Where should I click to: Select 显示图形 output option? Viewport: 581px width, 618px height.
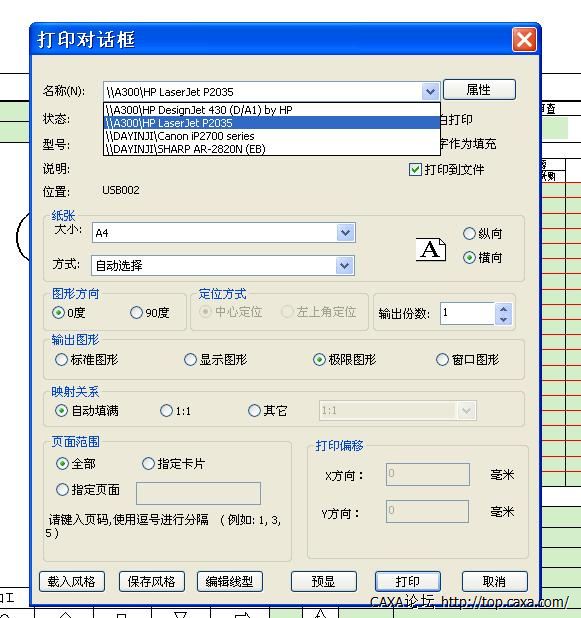pos(190,359)
